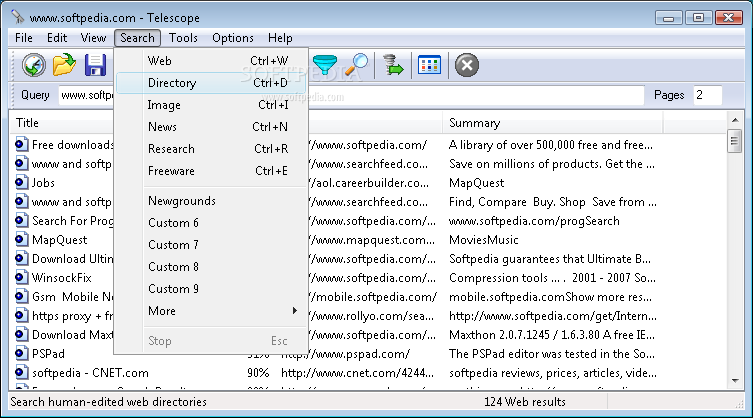Pick Research from the Search menu
Image resolution: width=753 pixels, height=418 pixels.
click(211, 148)
